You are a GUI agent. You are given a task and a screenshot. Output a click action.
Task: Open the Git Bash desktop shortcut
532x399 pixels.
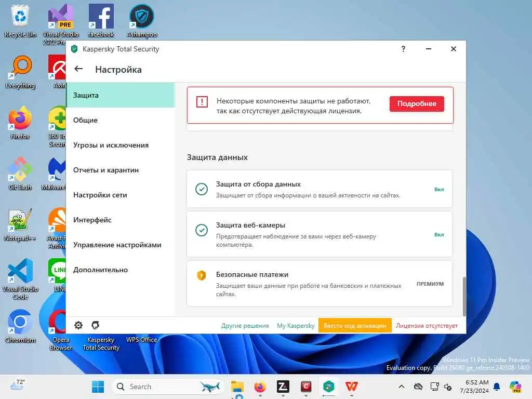[20, 174]
